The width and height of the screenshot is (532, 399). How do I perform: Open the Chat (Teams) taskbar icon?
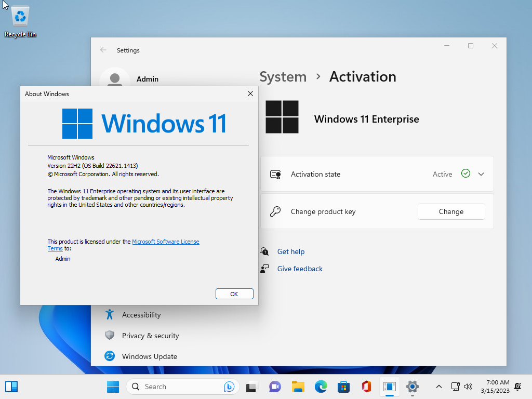coord(275,387)
